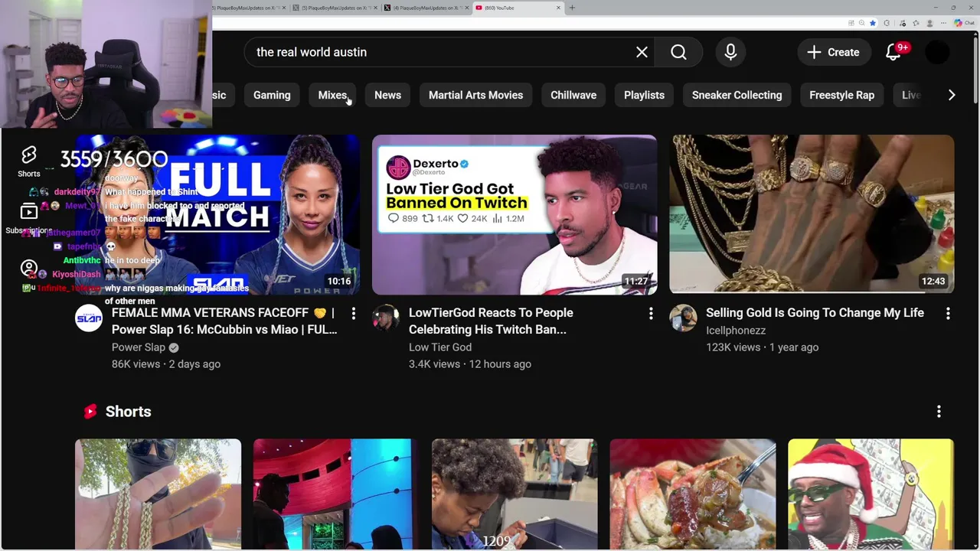
Task: Click the 3.4K views 12 hours ago text
Action: [x=470, y=364]
